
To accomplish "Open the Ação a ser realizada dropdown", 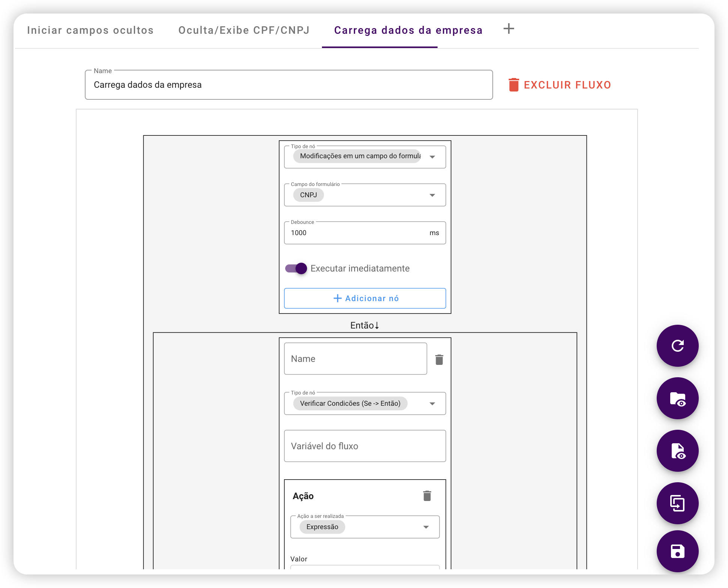I will click(365, 526).
